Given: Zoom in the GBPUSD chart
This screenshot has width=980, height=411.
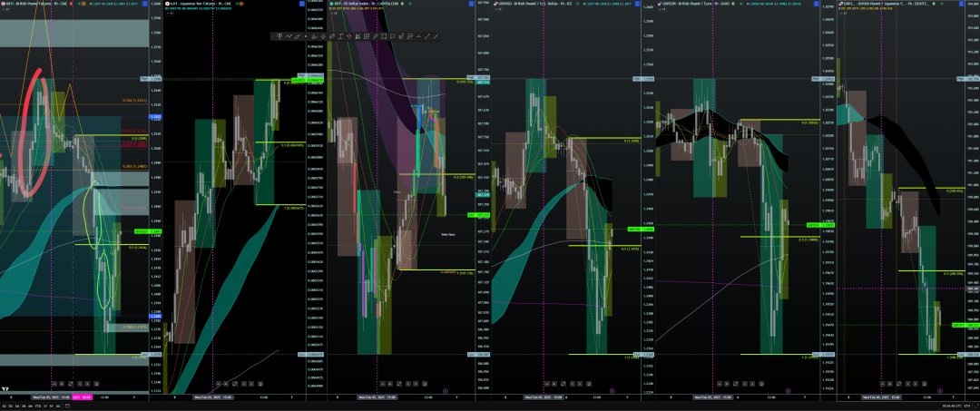Looking at the screenshot, I should (x=554, y=384).
